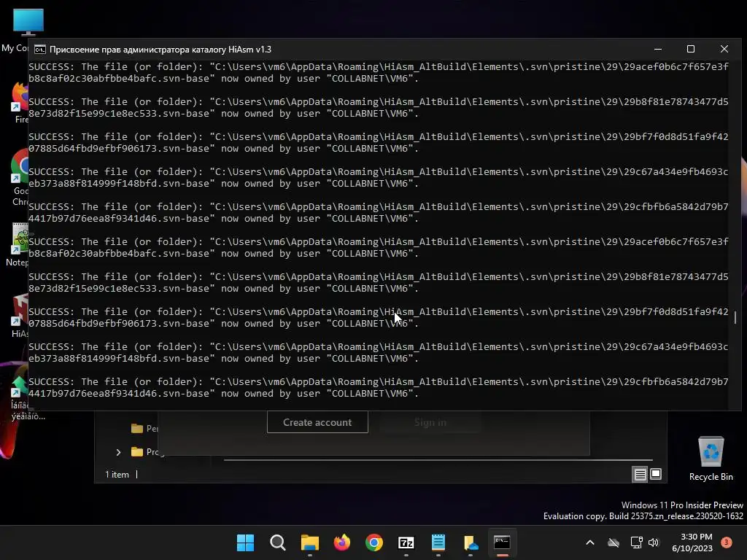This screenshot has height=560, width=747.
Task: Open the Notepad taskbar icon
Action: click(x=438, y=542)
